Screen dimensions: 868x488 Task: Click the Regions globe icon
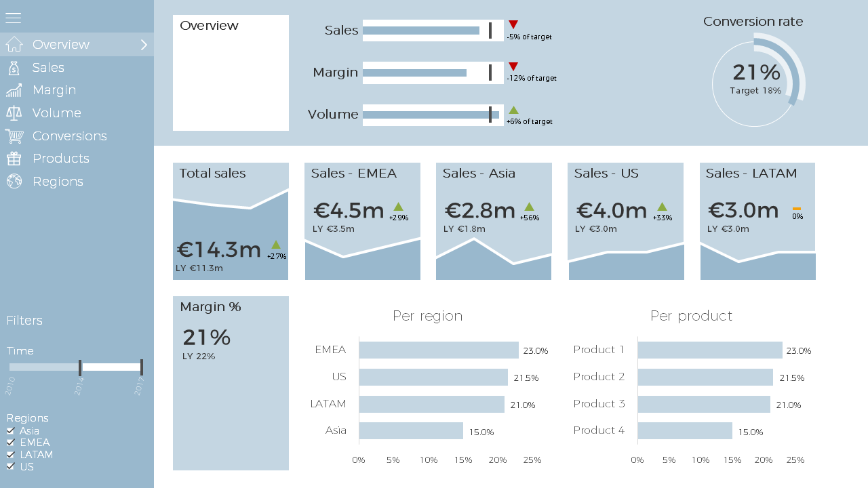point(14,182)
